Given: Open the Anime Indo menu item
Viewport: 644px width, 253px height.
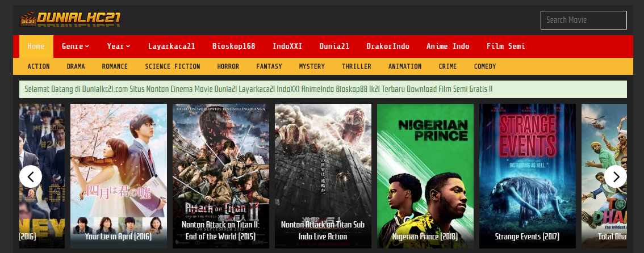Looking at the screenshot, I should (x=448, y=47).
